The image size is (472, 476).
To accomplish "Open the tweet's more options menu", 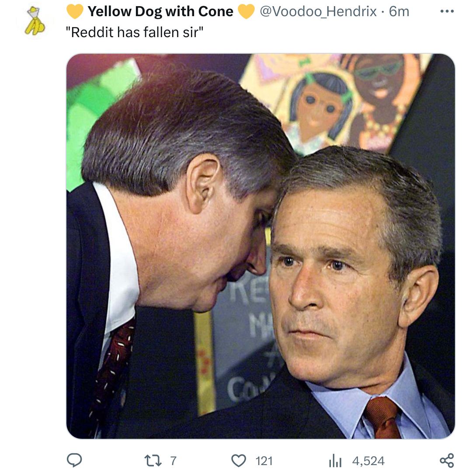I will click(447, 12).
